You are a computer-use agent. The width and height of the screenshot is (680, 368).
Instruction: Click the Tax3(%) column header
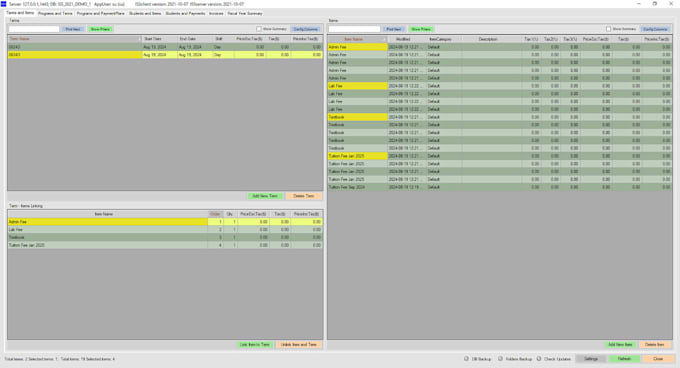pos(570,39)
